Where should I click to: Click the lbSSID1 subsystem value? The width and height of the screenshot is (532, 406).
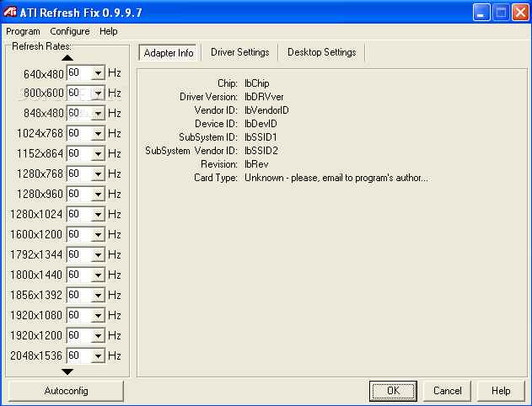(x=261, y=137)
